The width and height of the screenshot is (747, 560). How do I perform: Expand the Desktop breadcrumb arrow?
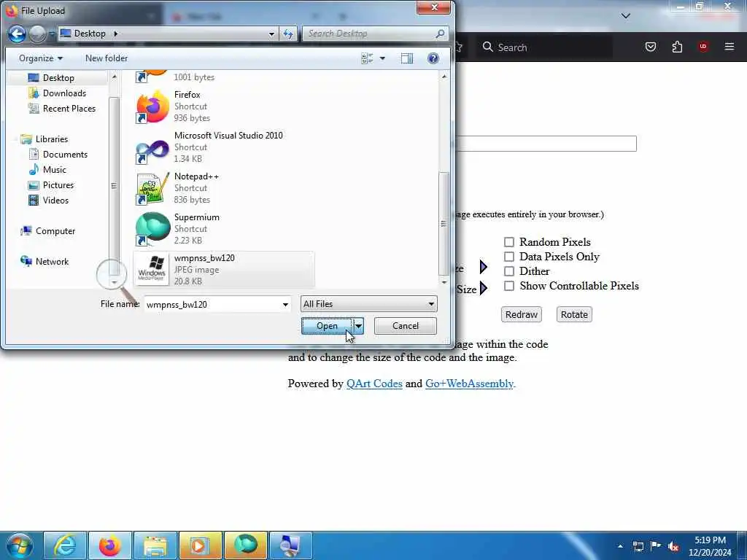click(x=116, y=34)
